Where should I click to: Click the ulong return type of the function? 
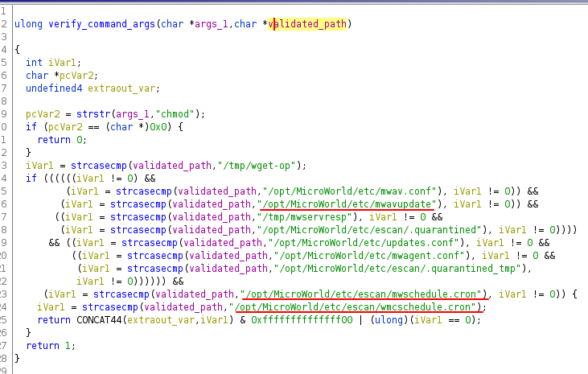point(28,24)
